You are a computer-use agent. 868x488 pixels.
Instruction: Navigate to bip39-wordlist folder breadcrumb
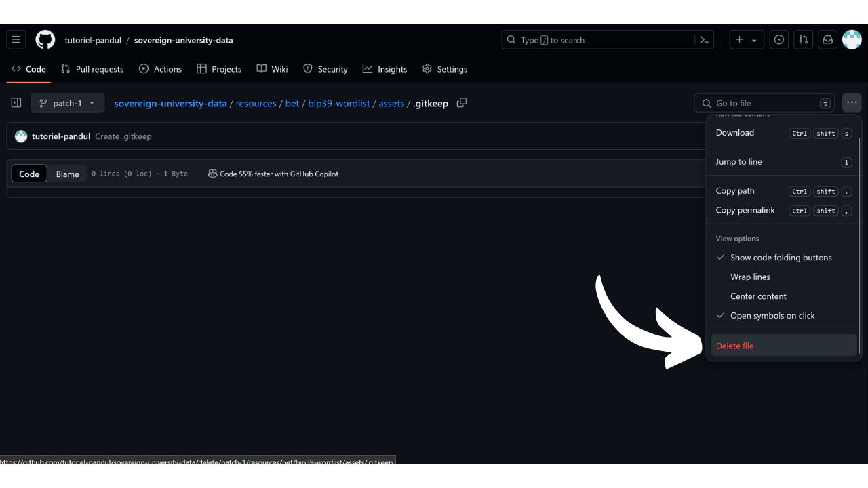[x=339, y=104]
